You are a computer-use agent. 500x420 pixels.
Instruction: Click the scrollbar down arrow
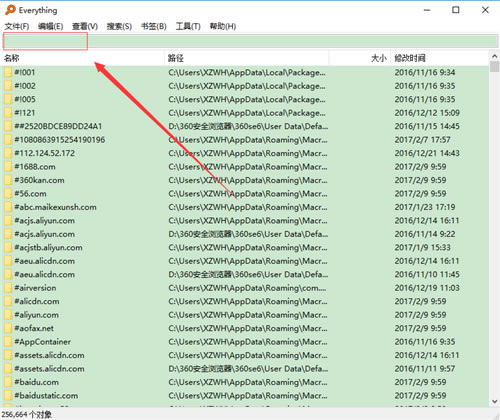494,401
